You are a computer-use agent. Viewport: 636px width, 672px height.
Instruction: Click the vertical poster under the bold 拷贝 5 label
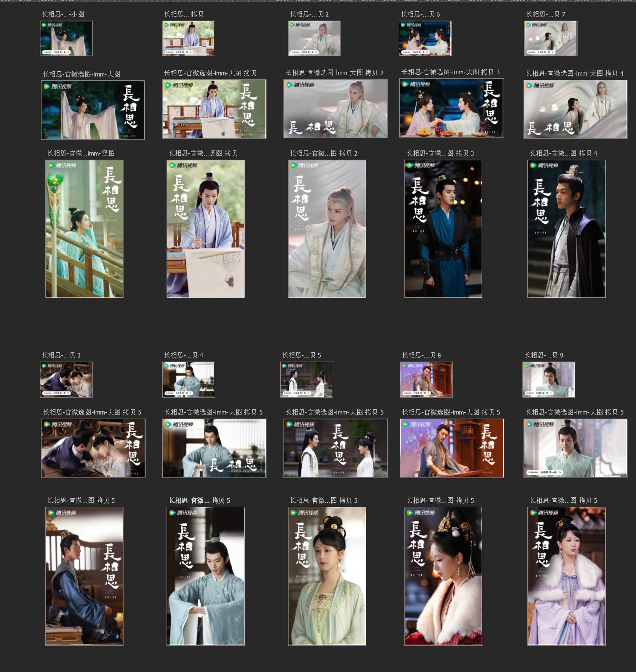206,576
